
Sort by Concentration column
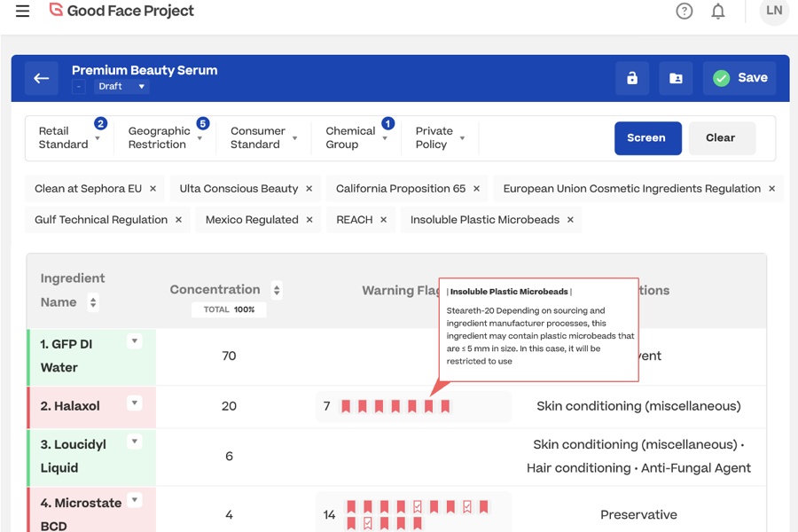point(277,290)
